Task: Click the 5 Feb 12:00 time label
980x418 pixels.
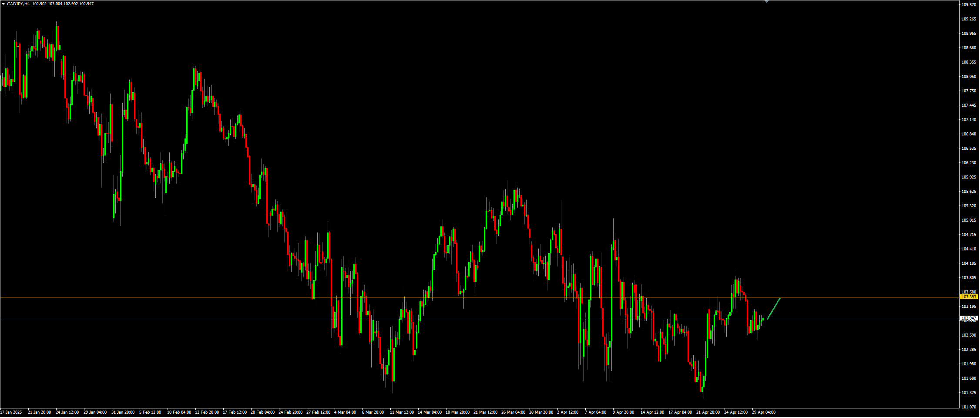Action: [150, 412]
